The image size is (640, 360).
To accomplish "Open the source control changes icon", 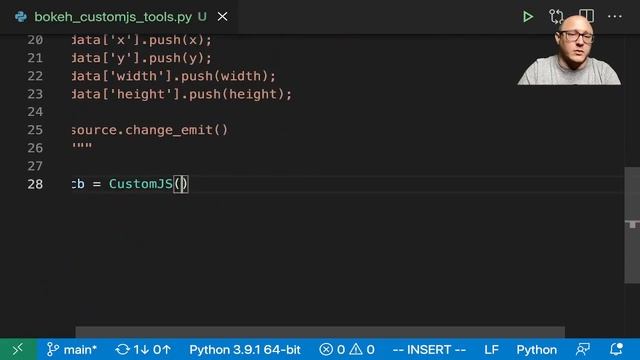I will click(x=556, y=17).
